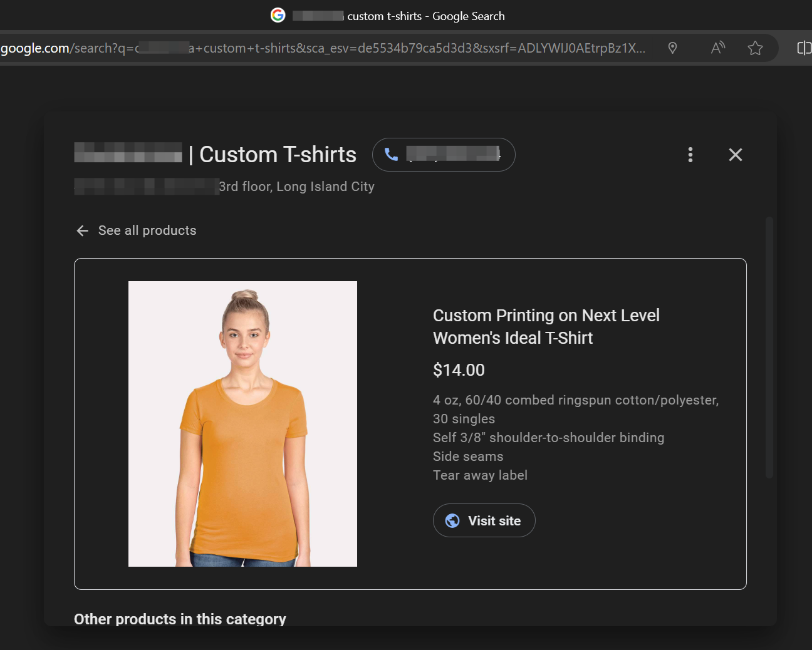This screenshot has width=812, height=650.
Task: Click the 'Tear away label' description line
Action: (x=480, y=475)
